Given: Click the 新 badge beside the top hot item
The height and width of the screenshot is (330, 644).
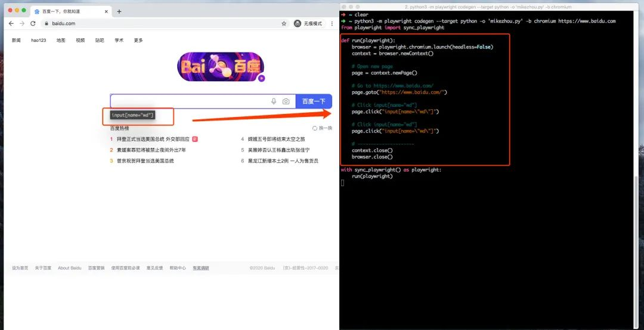Looking at the screenshot, I should [x=194, y=139].
